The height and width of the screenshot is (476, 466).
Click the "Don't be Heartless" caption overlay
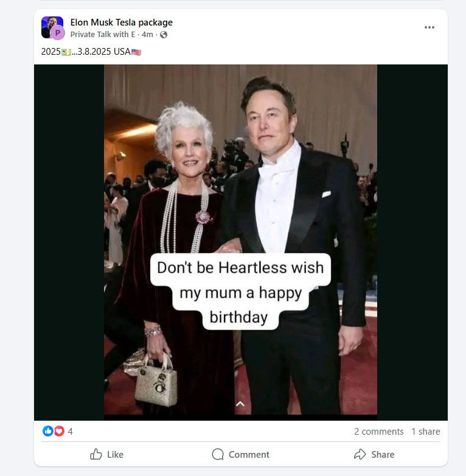[x=240, y=292]
